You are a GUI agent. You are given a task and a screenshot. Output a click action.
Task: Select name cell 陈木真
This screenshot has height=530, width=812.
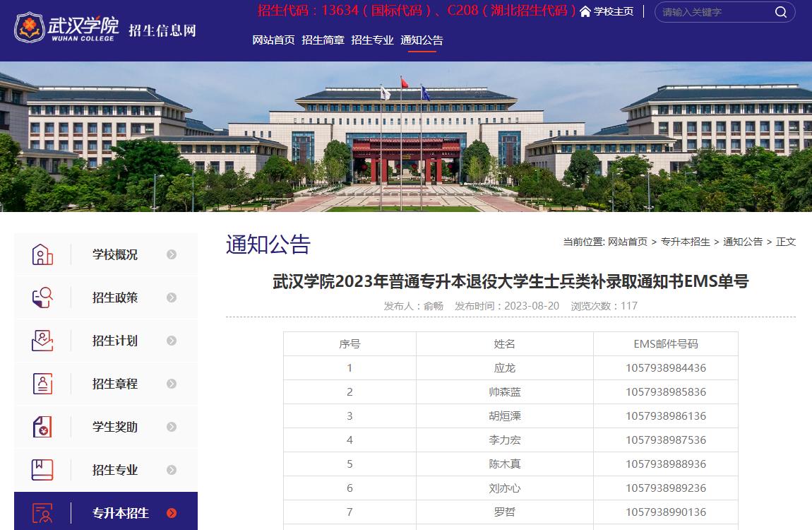click(x=504, y=464)
